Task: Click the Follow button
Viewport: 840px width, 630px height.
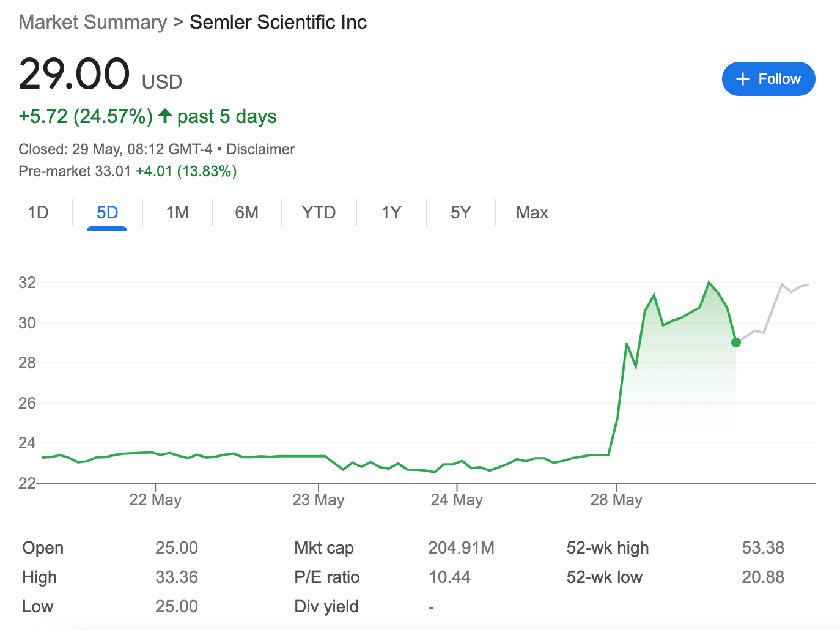Action: click(768, 79)
